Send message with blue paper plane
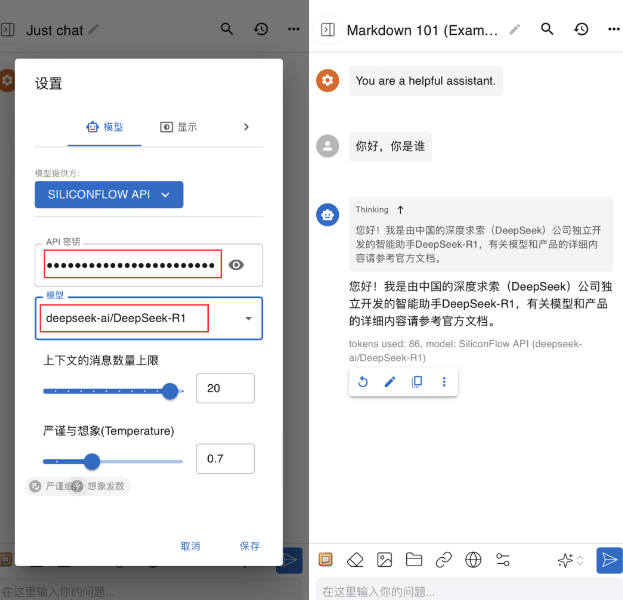 tap(609, 560)
